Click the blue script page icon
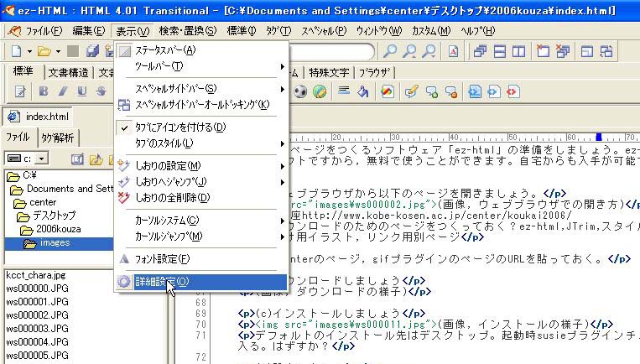Screen dimensions: 640x364 point(475,91)
